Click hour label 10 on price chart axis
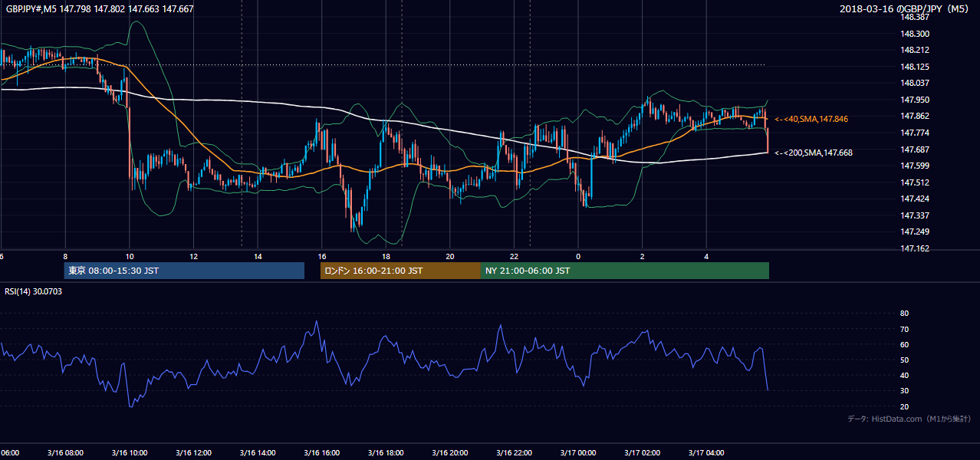The image size is (980, 460). 130,257
